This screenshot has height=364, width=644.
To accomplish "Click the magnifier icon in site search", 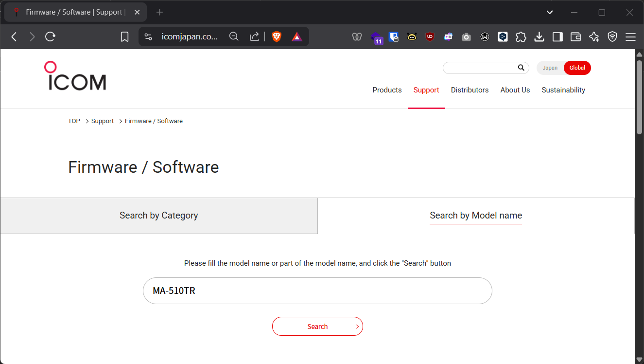I will pyautogui.click(x=521, y=68).
